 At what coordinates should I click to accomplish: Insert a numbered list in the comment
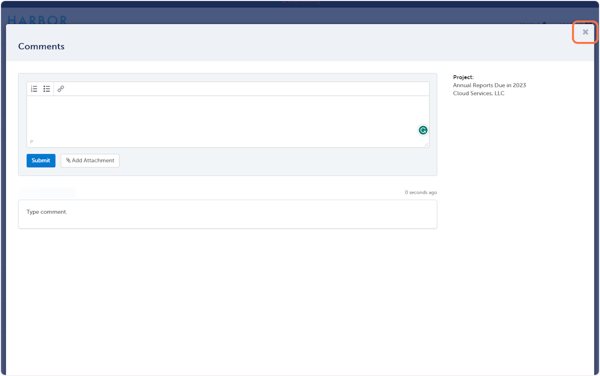pyautogui.click(x=34, y=89)
